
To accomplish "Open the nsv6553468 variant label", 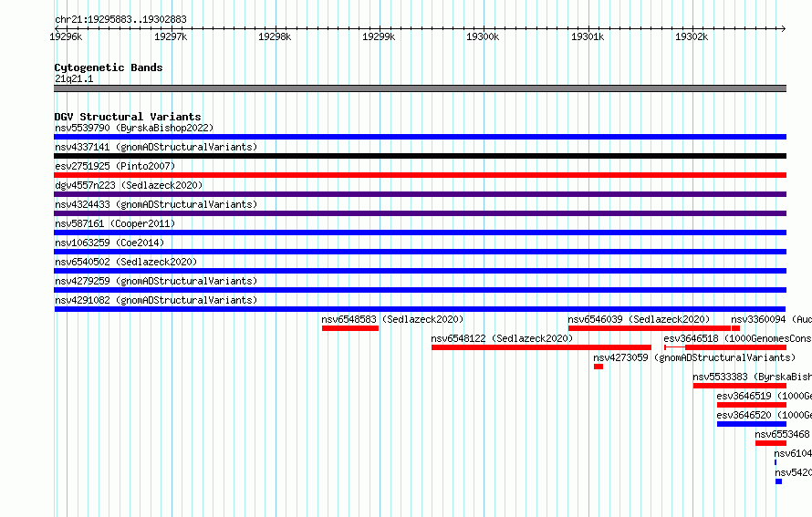I will 783,434.
